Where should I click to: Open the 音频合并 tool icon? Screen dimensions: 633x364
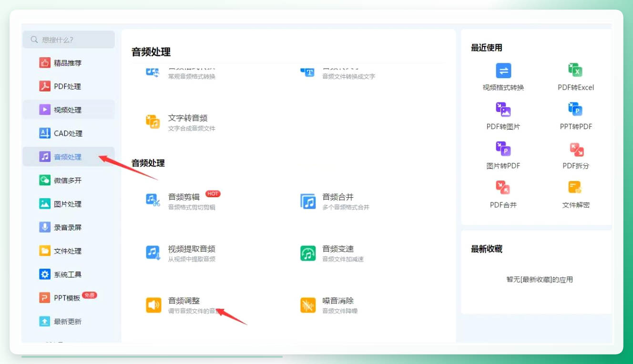tap(308, 201)
